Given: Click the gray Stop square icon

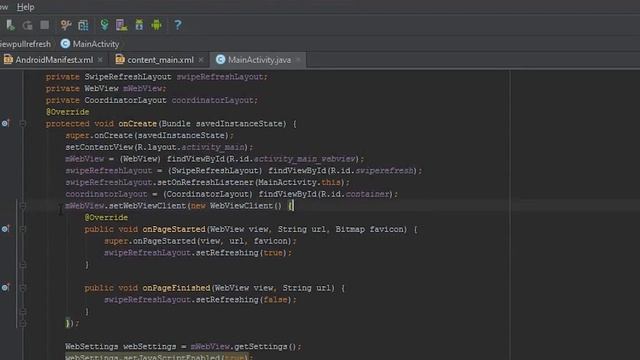Looking at the screenshot, I should [x=44, y=25].
